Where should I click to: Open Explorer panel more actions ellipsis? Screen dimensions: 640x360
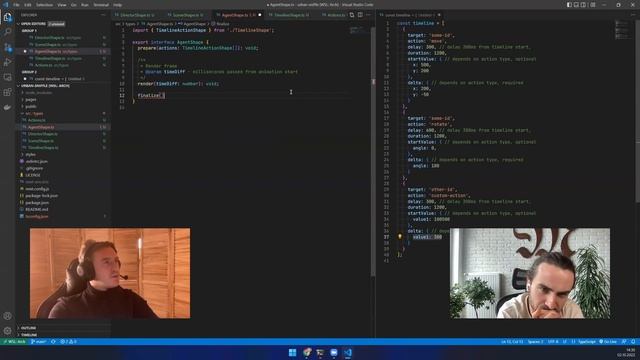pyautogui.click(x=103, y=15)
